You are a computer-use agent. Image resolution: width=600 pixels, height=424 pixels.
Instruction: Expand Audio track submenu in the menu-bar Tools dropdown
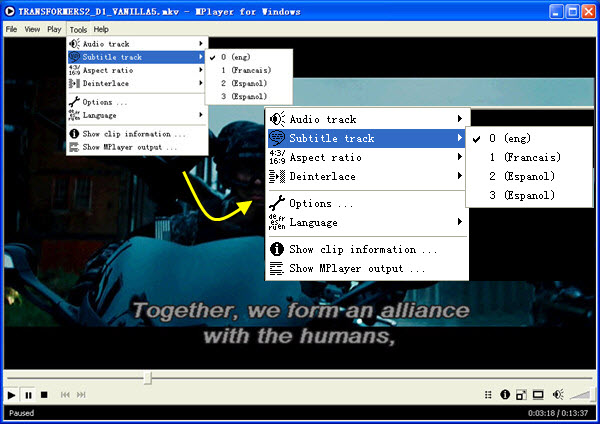pyautogui.click(x=137, y=44)
